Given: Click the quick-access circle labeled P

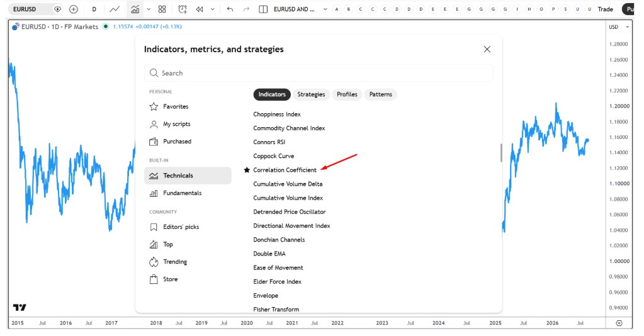Looking at the screenshot, I should (x=553, y=9).
